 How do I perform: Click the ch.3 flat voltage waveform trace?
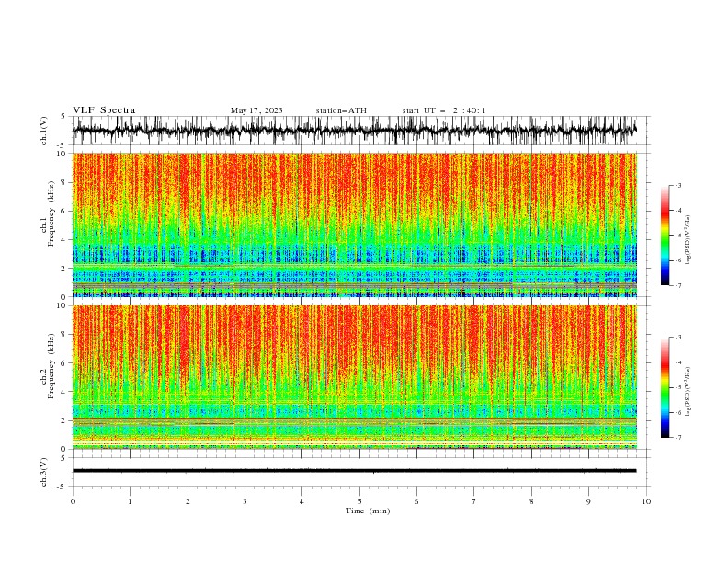(x=354, y=471)
